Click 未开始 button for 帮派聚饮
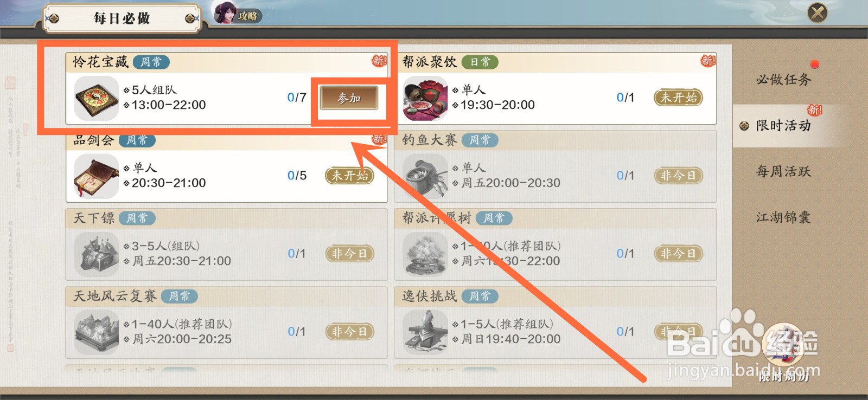The width and height of the screenshot is (868, 400). pos(678,98)
